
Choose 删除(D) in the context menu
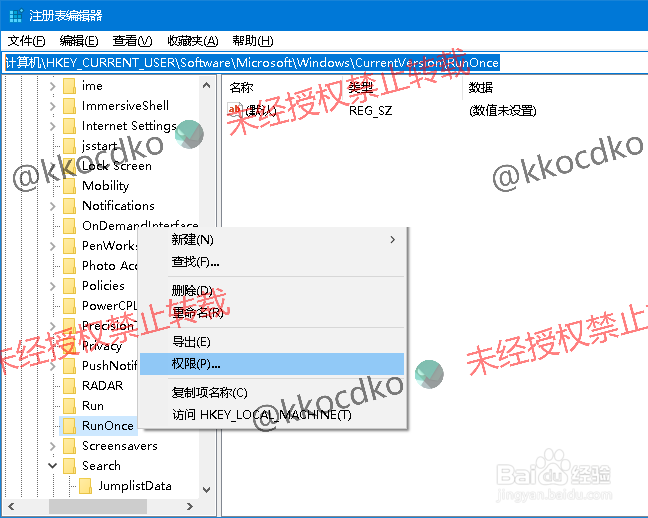tap(272, 291)
